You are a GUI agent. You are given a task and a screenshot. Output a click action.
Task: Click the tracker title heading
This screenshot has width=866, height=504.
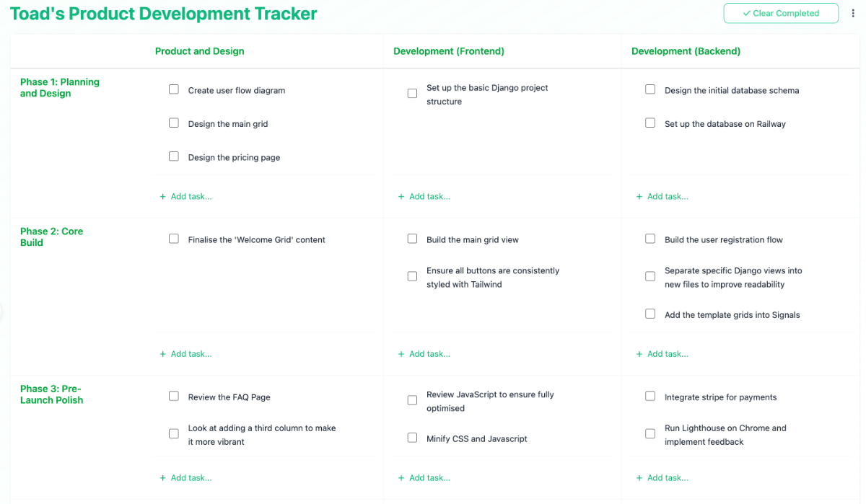coord(163,14)
